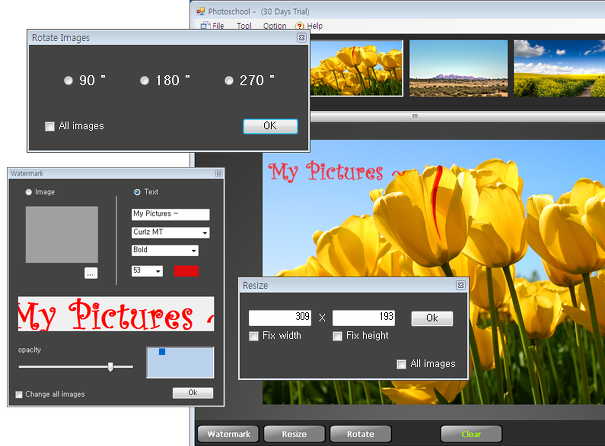Click the File menu icon
This screenshot has height=446, width=605.
point(205,26)
